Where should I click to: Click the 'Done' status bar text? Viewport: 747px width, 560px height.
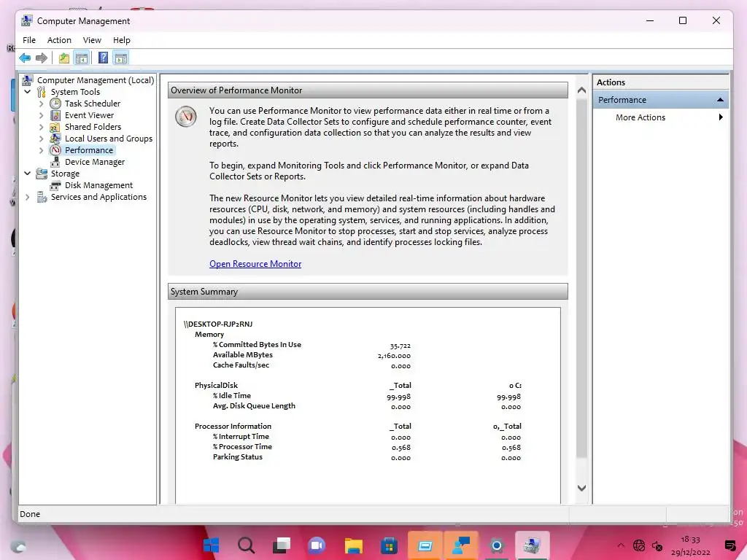click(30, 514)
